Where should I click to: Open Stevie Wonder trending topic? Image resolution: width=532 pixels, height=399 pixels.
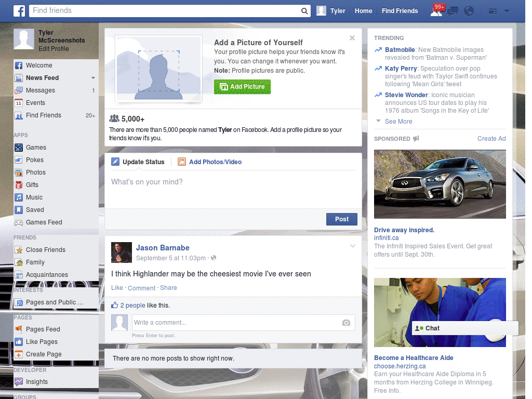[x=406, y=95]
